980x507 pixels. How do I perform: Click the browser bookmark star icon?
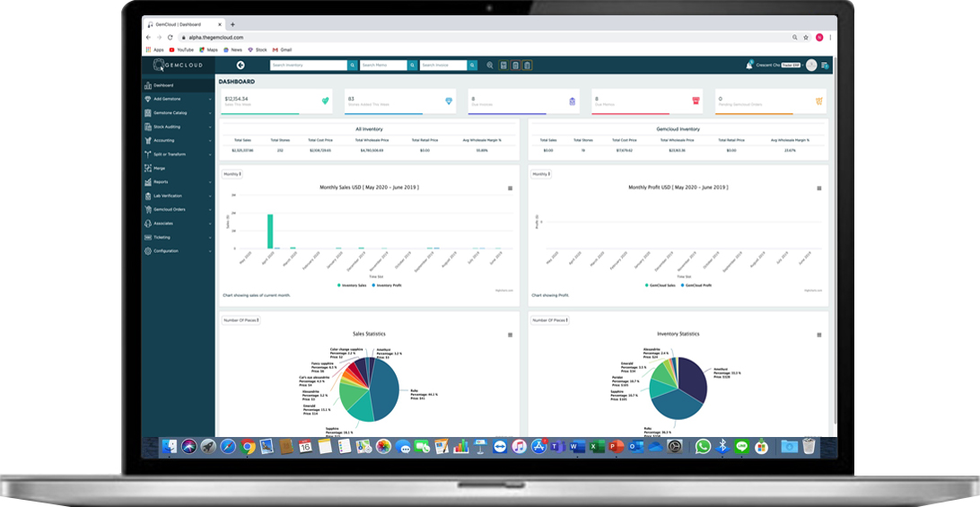(x=807, y=38)
